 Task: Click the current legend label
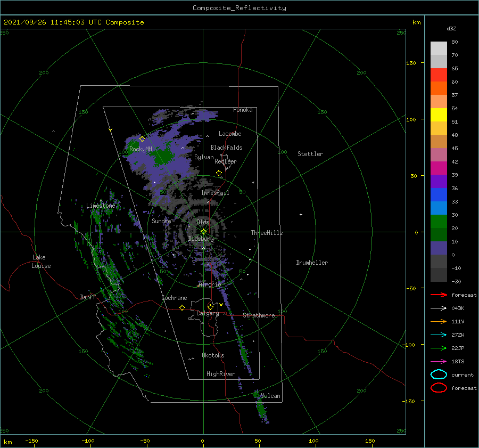click(463, 374)
